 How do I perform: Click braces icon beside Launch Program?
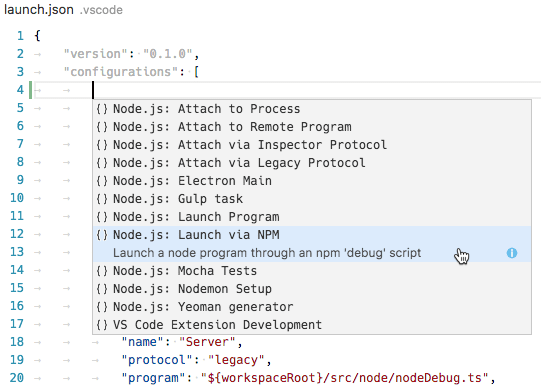[x=102, y=217]
